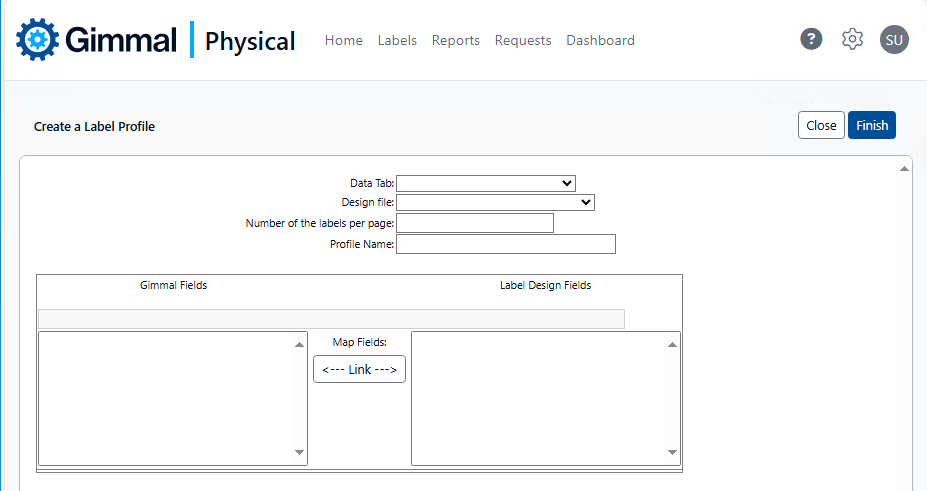
Task: Go to the Home menu
Action: point(343,41)
